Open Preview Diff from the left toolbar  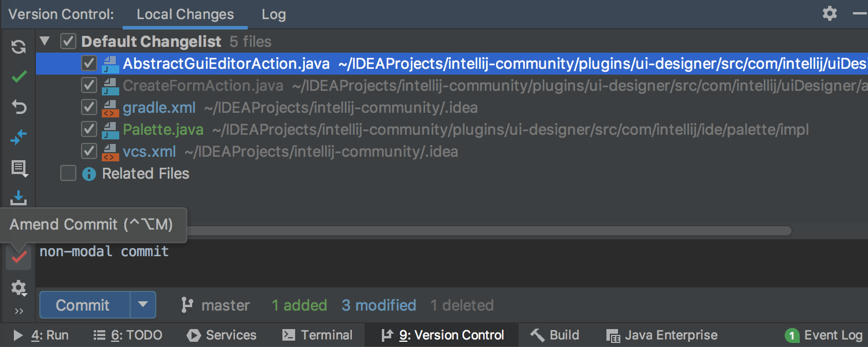(x=18, y=168)
